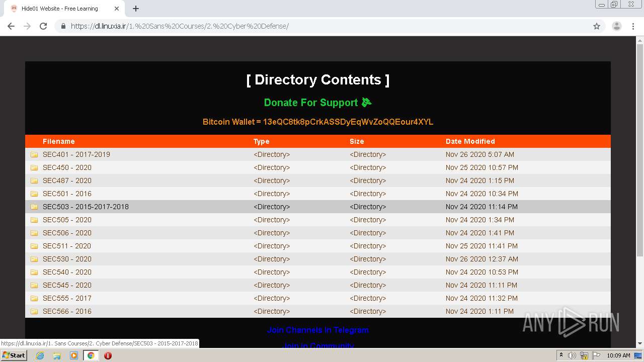644x362 pixels.
Task: Click folder icon for SEC545 - 2020
Action: pos(34,285)
